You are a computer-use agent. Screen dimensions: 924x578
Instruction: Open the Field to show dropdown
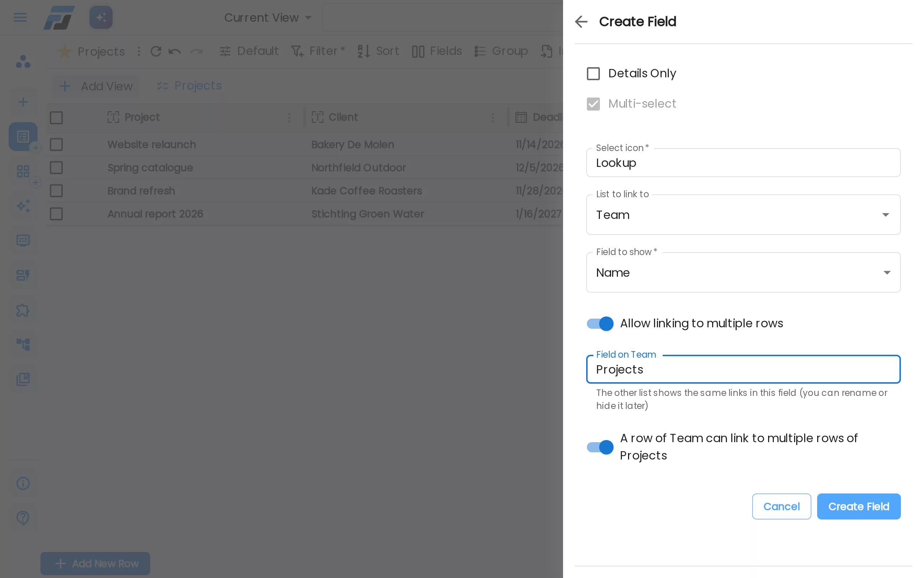[x=743, y=272]
